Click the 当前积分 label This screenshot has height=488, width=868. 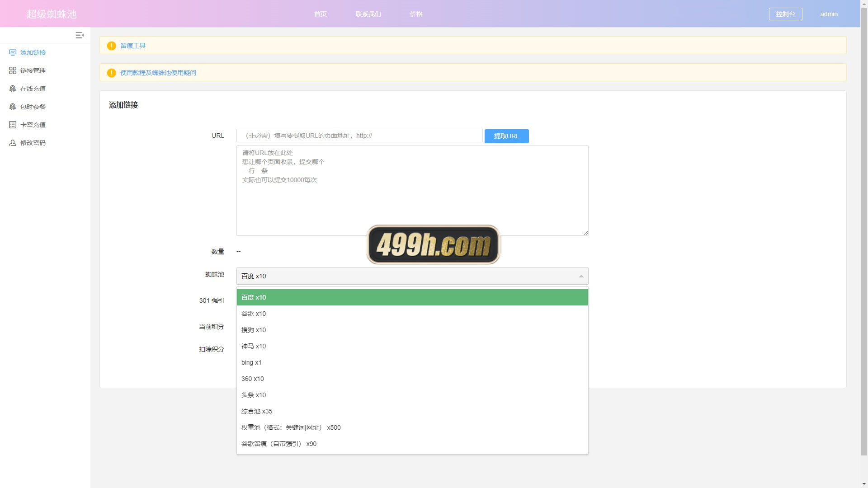coord(212,327)
